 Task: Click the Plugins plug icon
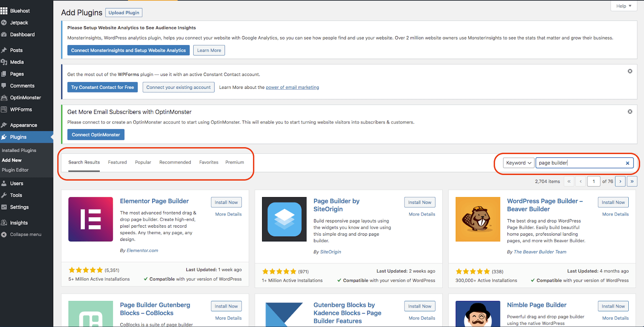pos(4,137)
